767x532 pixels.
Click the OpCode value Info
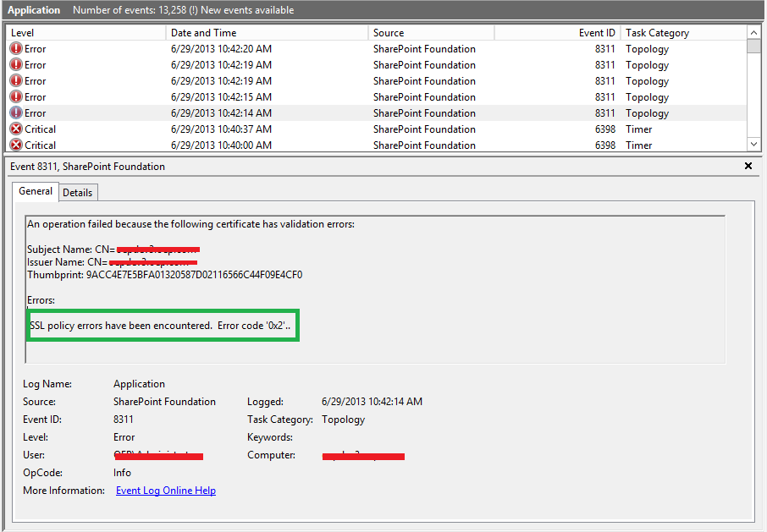(x=122, y=473)
